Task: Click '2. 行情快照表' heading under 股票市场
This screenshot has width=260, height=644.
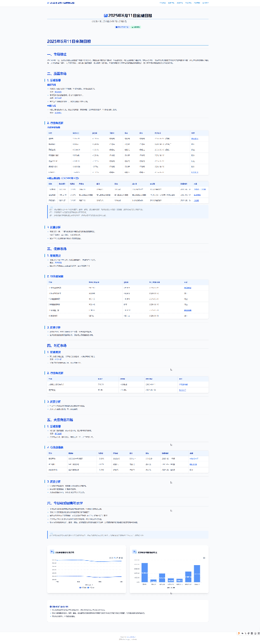Action: (x=55, y=122)
